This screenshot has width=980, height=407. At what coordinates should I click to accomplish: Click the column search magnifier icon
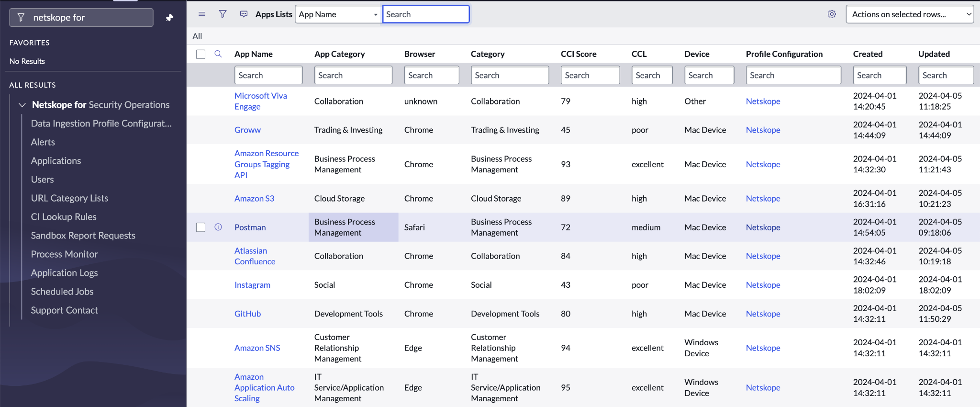tap(218, 54)
